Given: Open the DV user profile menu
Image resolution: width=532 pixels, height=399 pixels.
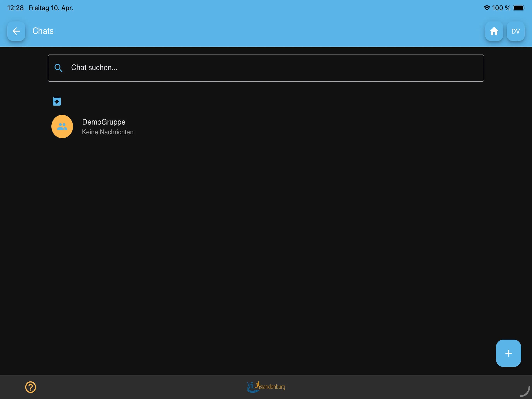Looking at the screenshot, I should point(515,31).
